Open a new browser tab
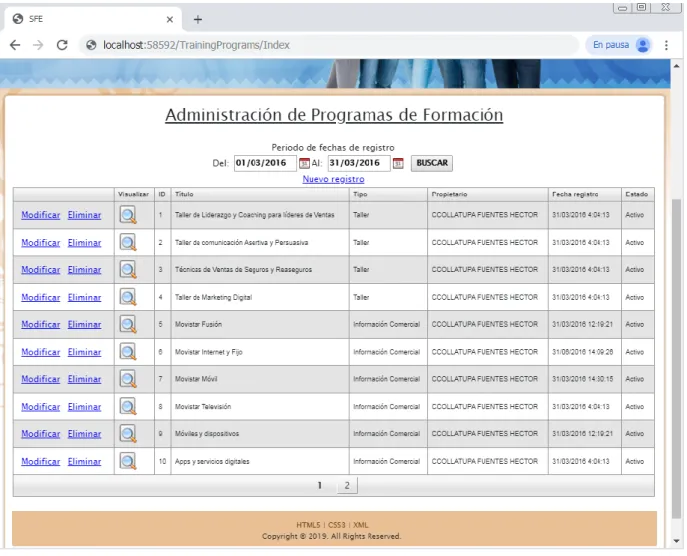This screenshot has width=687, height=556. [x=198, y=19]
